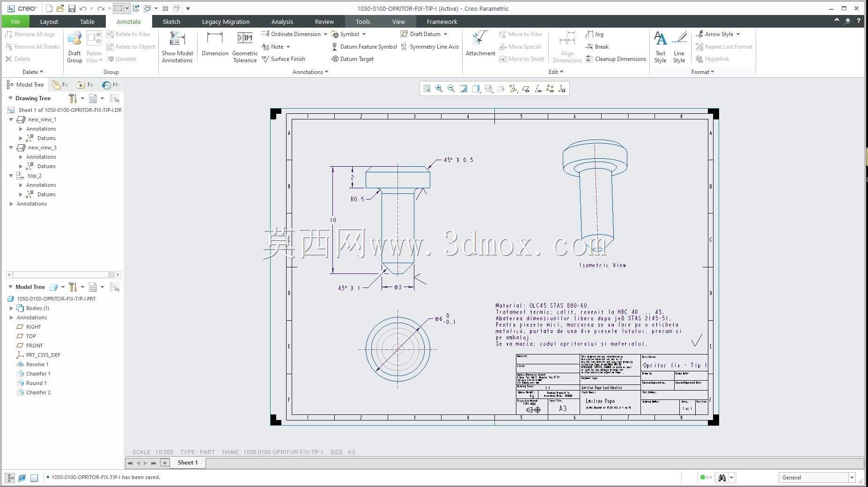Collapse the new_view_1 tree node
The height and width of the screenshot is (487, 868).
coord(11,119)
